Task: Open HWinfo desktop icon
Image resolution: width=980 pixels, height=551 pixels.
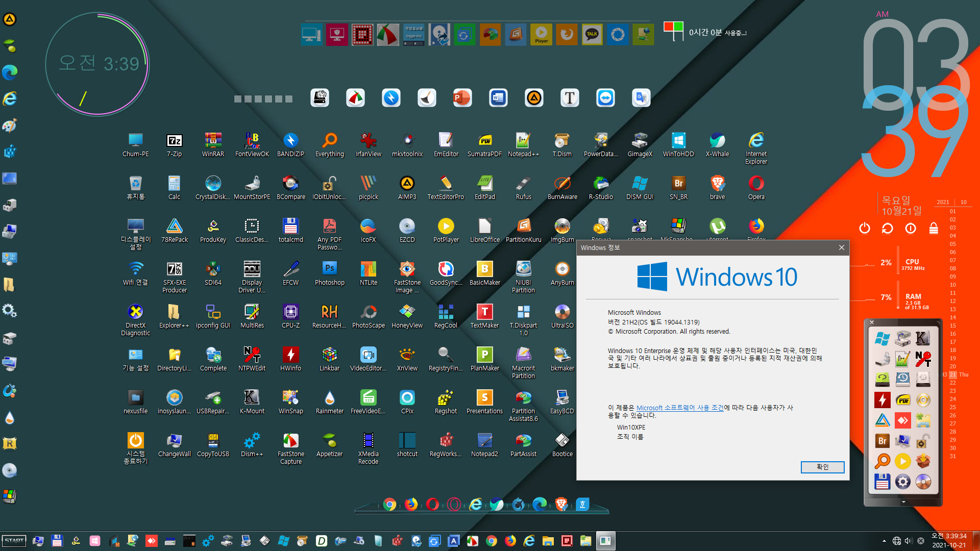Action: pos(290,359)
